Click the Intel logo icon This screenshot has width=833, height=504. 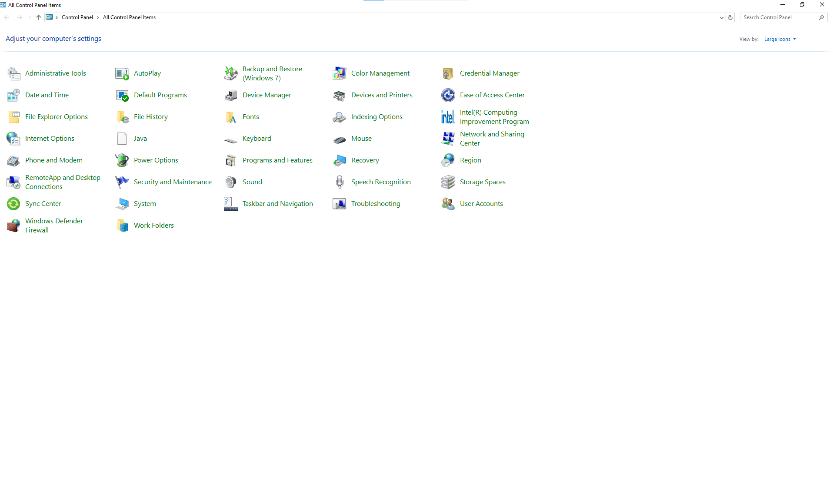click(448, 117)
